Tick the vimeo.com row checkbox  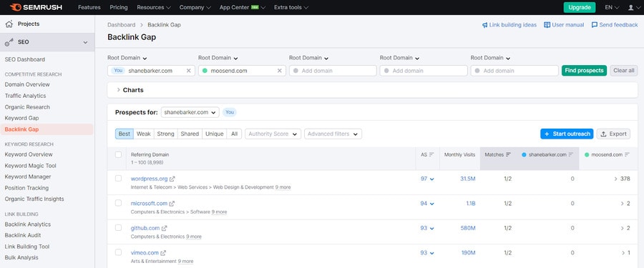[x=118, y=252]
